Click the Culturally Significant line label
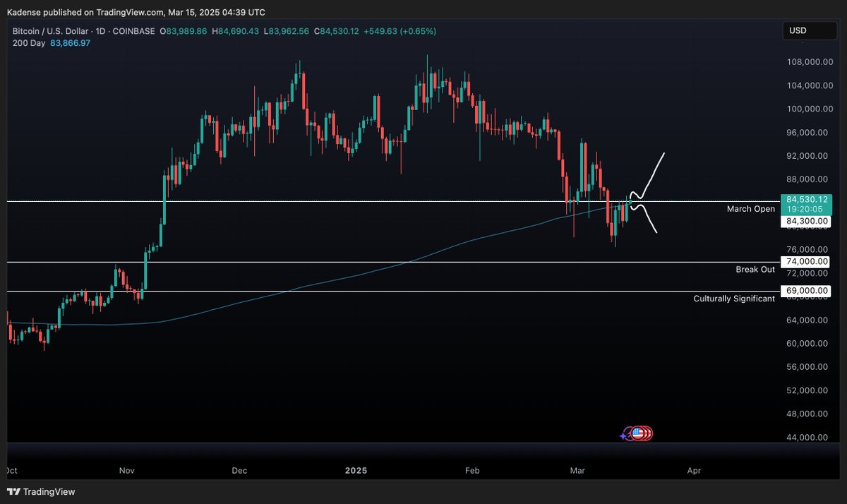 coord(734,299)
